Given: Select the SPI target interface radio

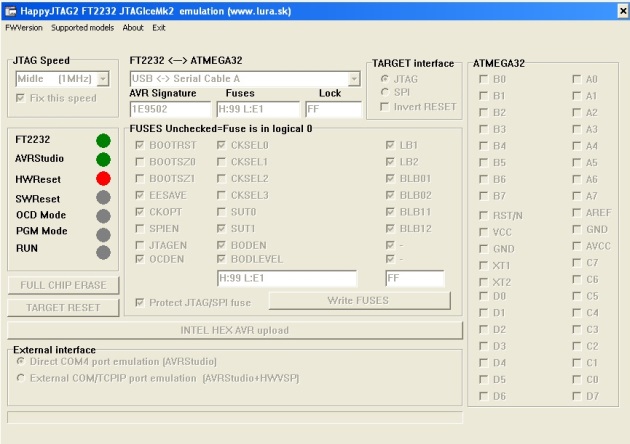Looking at the screenshot, I should (x=385, y=92).
